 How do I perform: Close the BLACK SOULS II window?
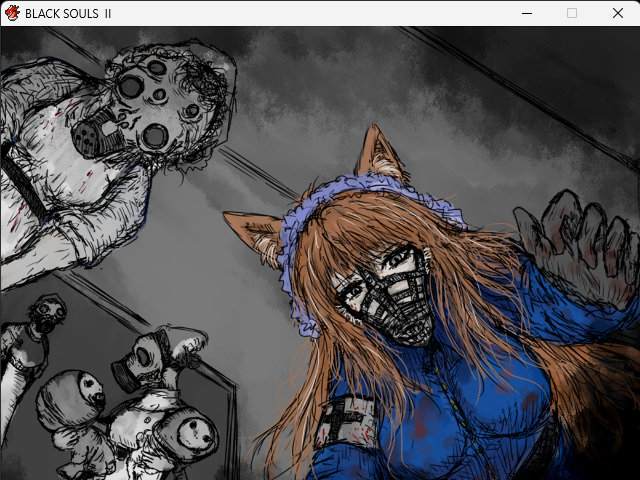(617, 13)
